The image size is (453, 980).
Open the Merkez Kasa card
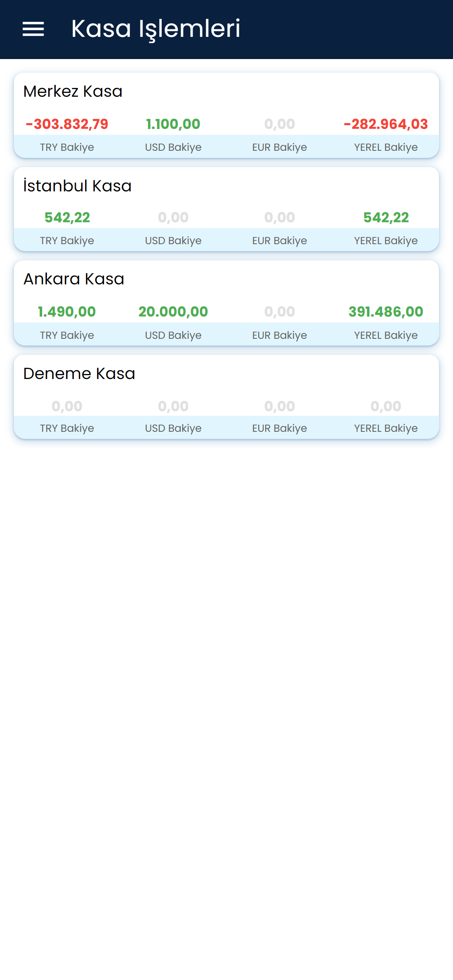click(226, 115)
